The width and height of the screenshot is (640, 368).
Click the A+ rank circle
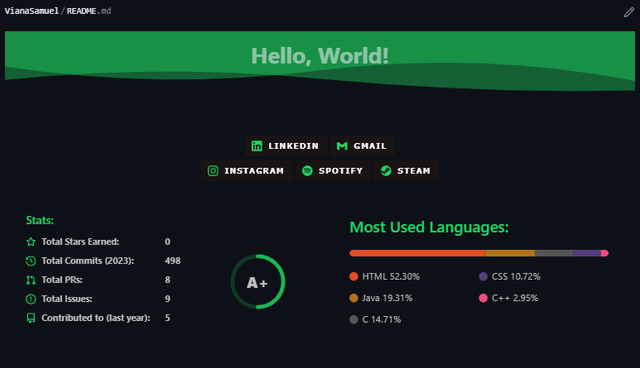click(258, 282)
